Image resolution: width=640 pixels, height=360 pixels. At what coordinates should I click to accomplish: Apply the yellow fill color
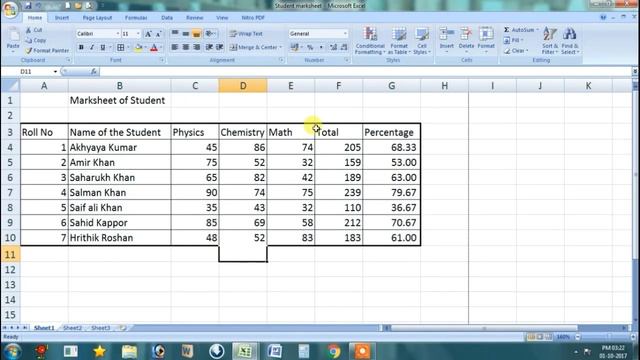(139, 48)
